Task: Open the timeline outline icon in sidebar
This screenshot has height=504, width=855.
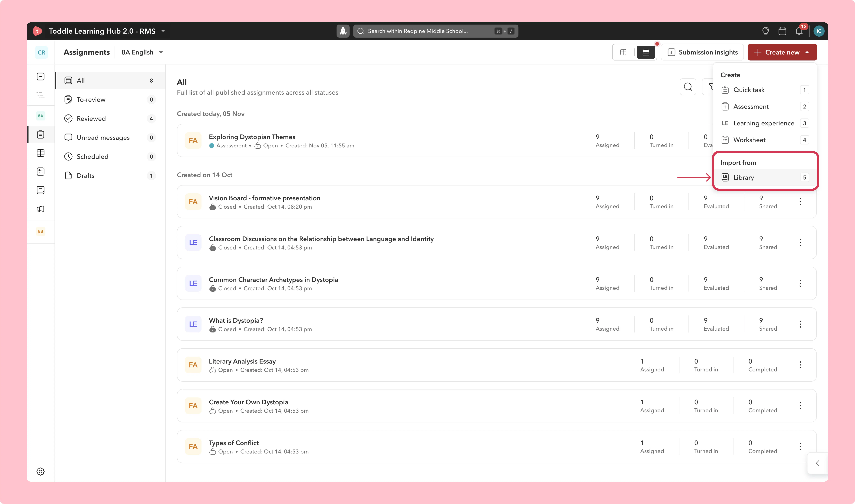Action: pos(40,95)
